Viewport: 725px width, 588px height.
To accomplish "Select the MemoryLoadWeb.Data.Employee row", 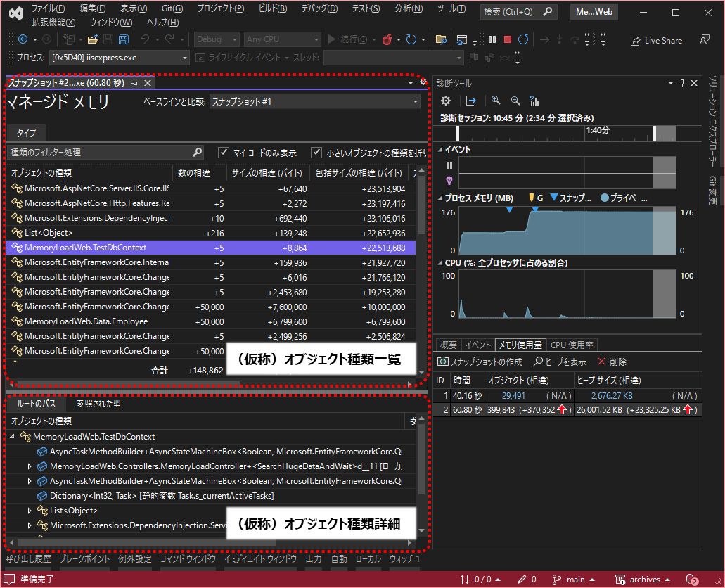I will click(211, 321).
